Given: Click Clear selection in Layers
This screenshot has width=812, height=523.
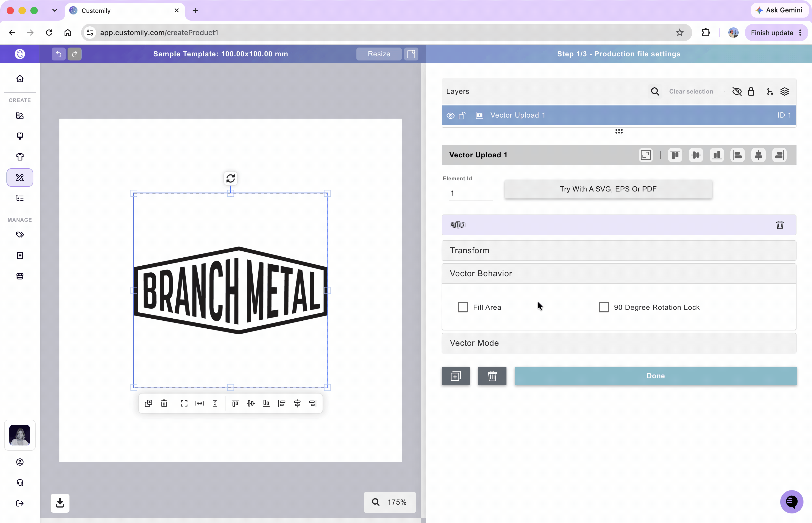Looking at the screenshot, I should [691, 91].
